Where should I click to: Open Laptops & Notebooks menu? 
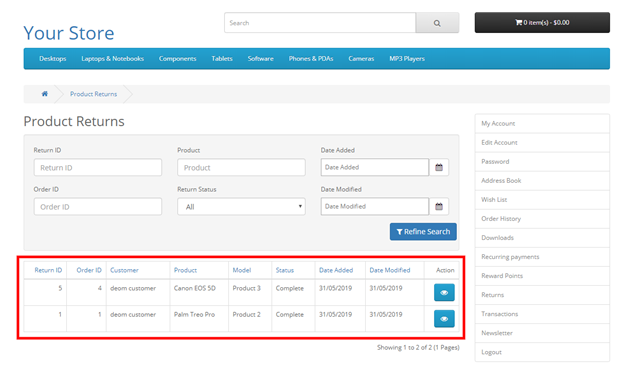113,58
